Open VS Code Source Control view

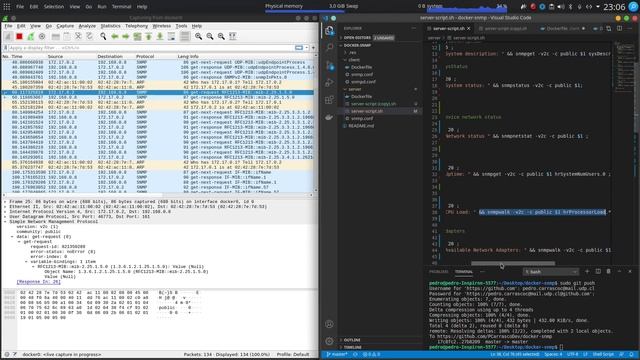click(x=329, y=65)
